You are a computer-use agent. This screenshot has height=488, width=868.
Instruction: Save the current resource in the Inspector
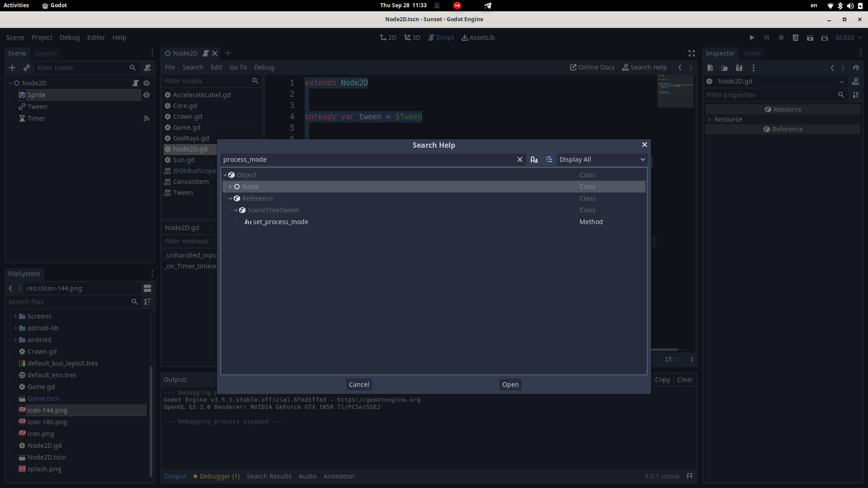point(739,68)
